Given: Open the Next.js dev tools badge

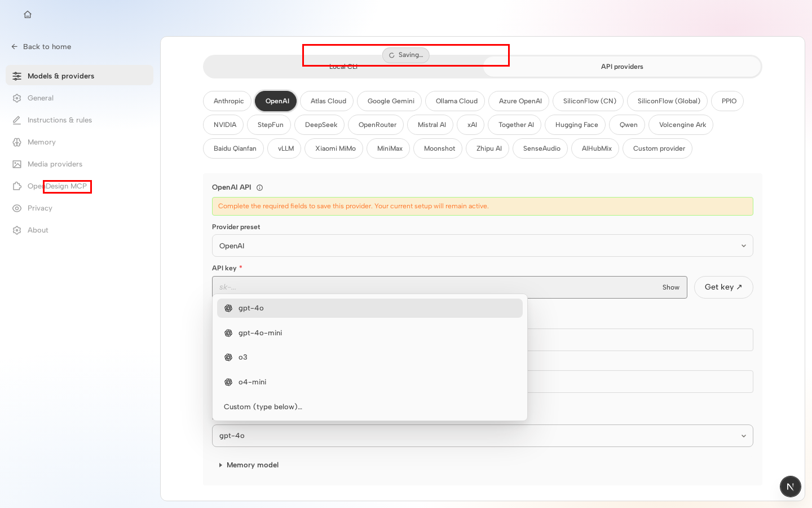Looking at the screenshot, I should click(791, 487).
